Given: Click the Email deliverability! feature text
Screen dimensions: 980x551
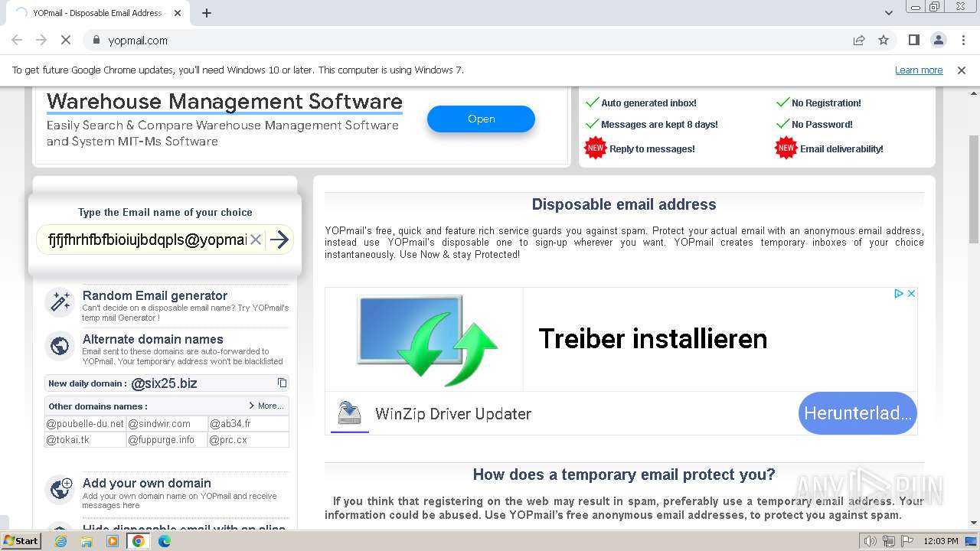Looking at the screenshot, I should click(841, 149).
